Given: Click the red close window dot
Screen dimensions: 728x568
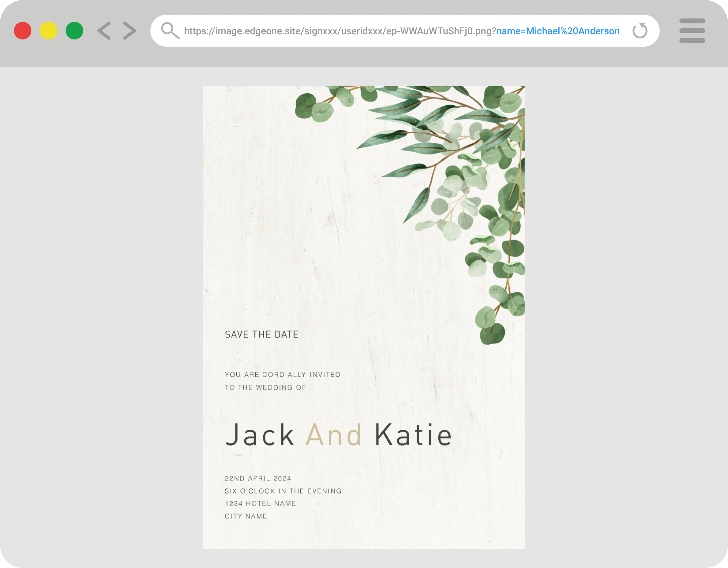Looking at the screenshot, I should tap(23, 31).
